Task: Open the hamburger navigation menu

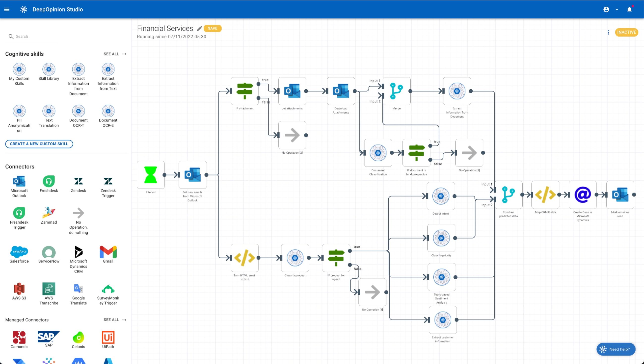Action: coord(7,9)
